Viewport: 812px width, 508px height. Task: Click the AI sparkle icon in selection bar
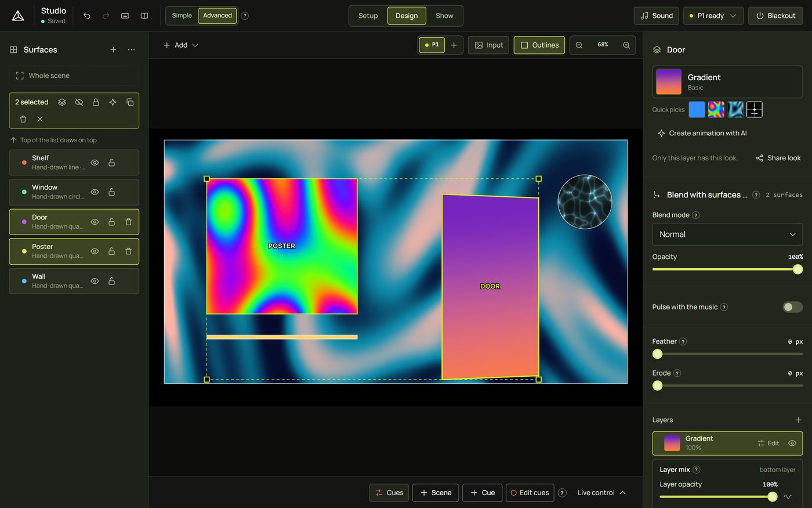coord(113,102)
